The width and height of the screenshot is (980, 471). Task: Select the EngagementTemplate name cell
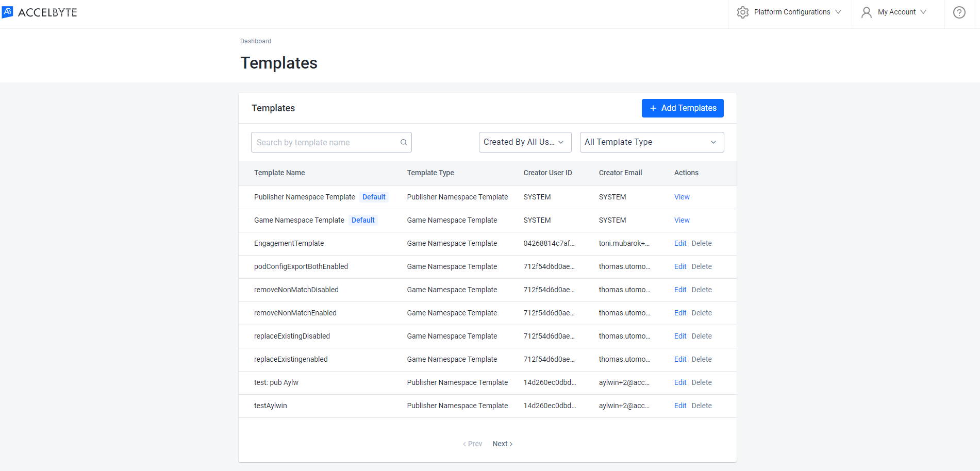point(289,243)
